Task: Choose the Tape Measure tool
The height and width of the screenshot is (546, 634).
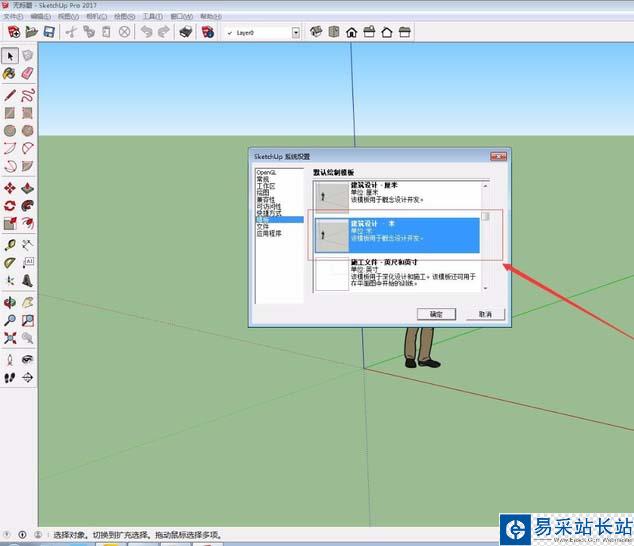Action: (10, 245)
